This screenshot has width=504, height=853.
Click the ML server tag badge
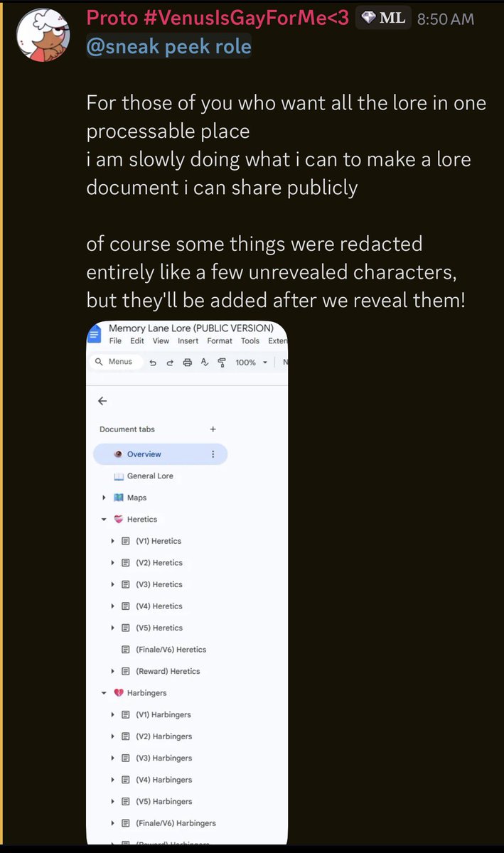click(x=383, y=18)
